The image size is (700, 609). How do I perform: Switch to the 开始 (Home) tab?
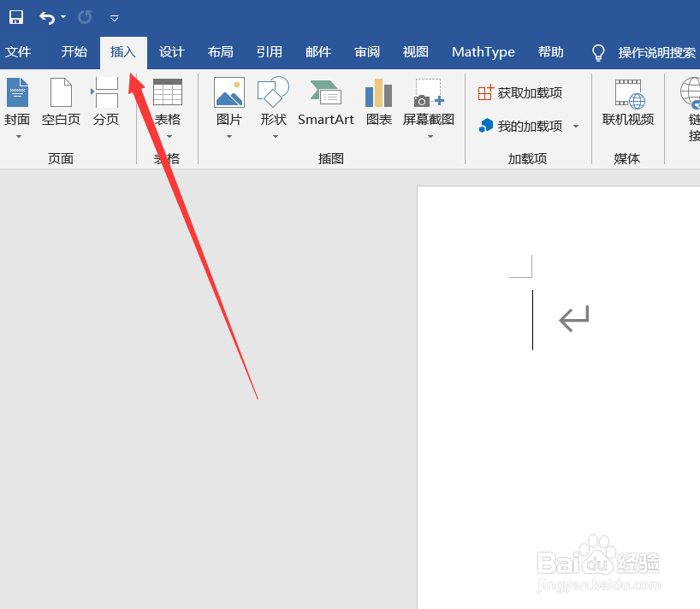[x=74, y=52]
